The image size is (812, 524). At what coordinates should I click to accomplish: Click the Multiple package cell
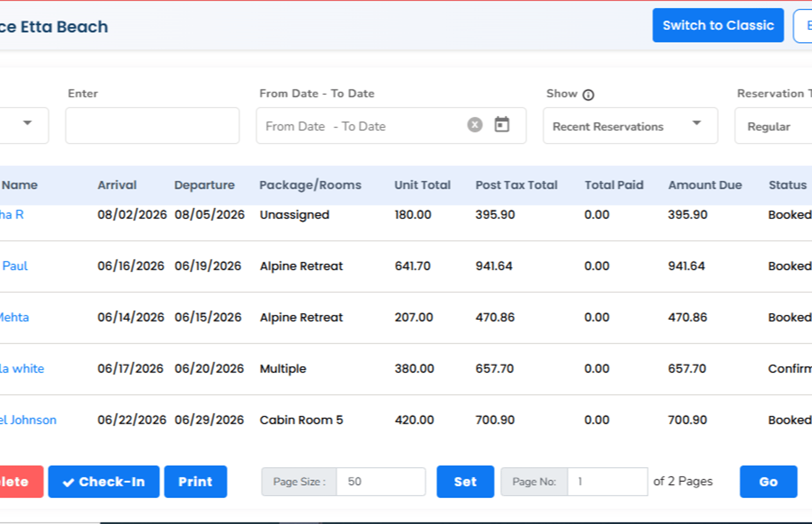283,369
